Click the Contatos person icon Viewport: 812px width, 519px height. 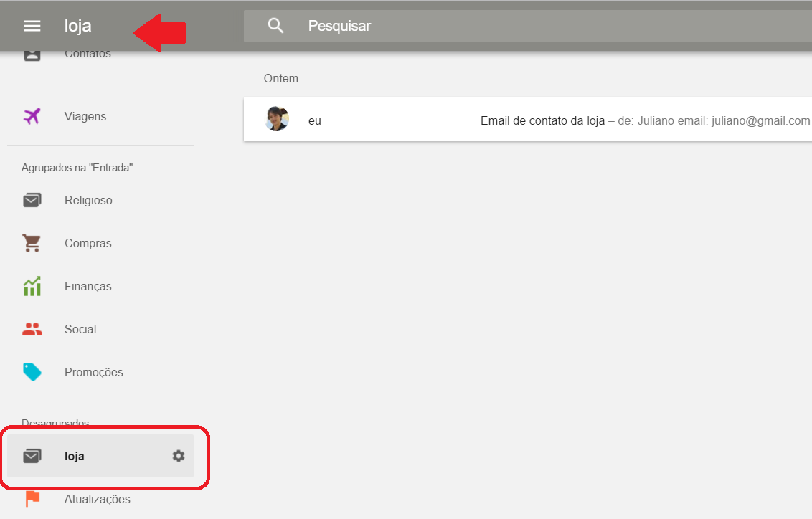point(32,55)
